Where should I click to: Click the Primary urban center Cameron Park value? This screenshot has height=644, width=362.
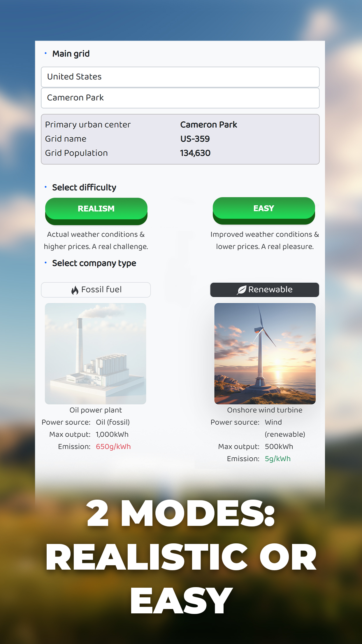[x=209, y=125]
